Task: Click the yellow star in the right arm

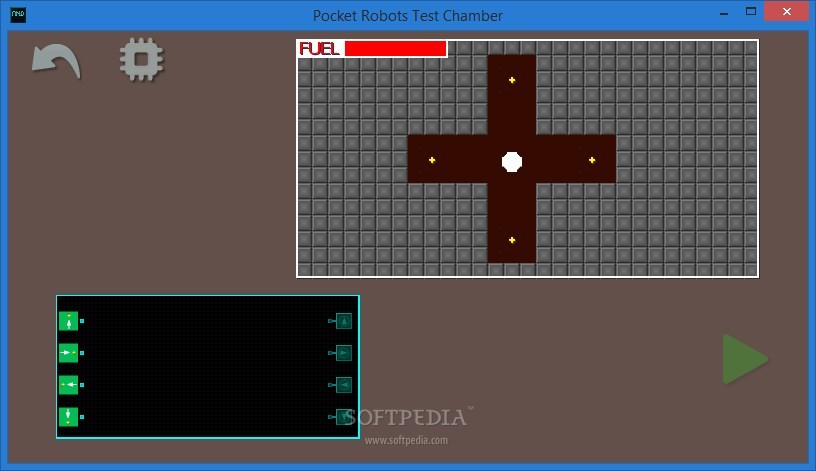Action: [592, 160]
